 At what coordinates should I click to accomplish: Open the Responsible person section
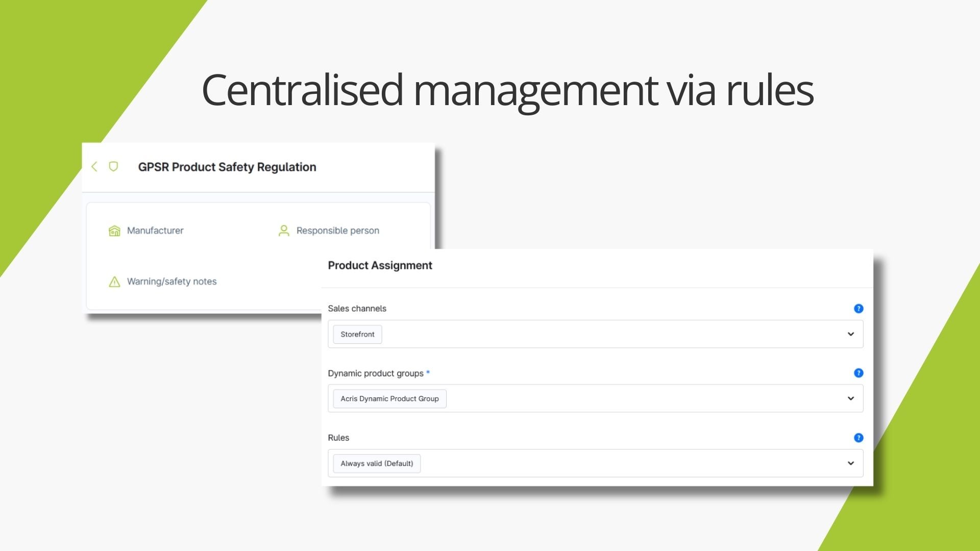pyautogui.click(x=337, y=231)
